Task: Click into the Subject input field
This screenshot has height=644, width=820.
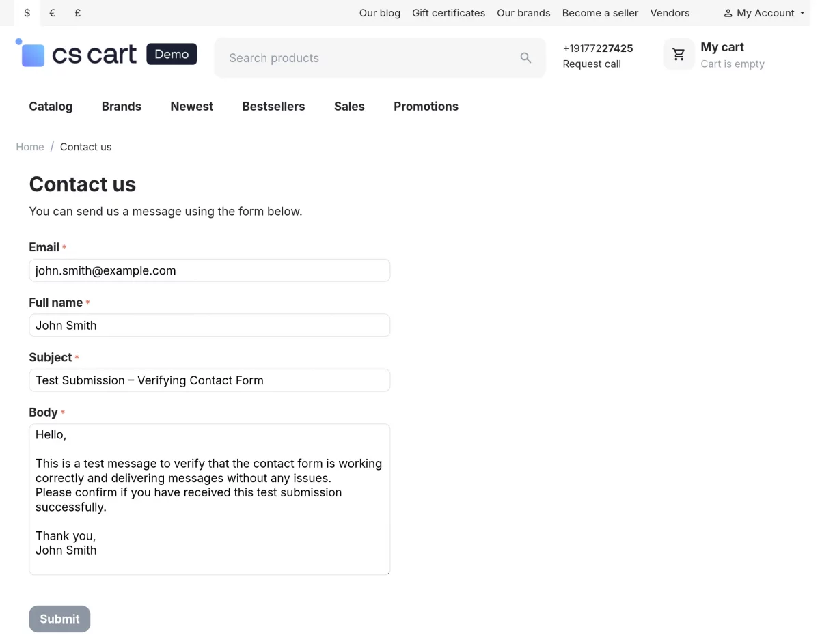Action: pos(209,380)
